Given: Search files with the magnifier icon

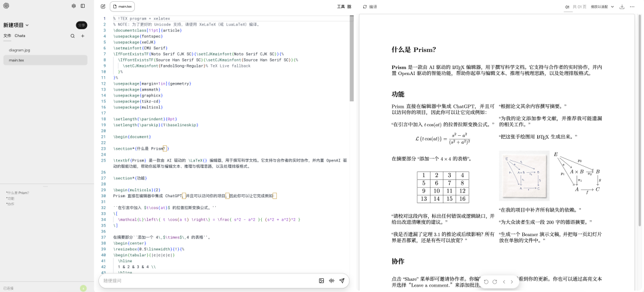Looking at the screenshot, I should pyautogui.click(x=73, y=36).
